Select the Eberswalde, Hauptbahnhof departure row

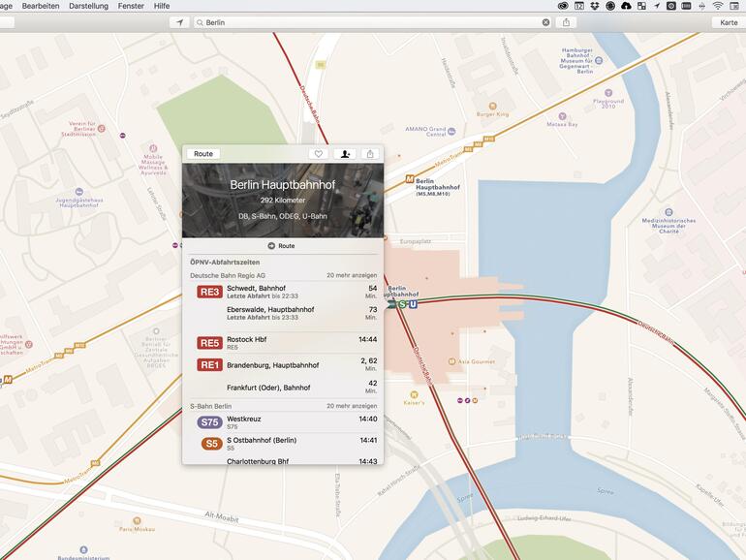284,313
